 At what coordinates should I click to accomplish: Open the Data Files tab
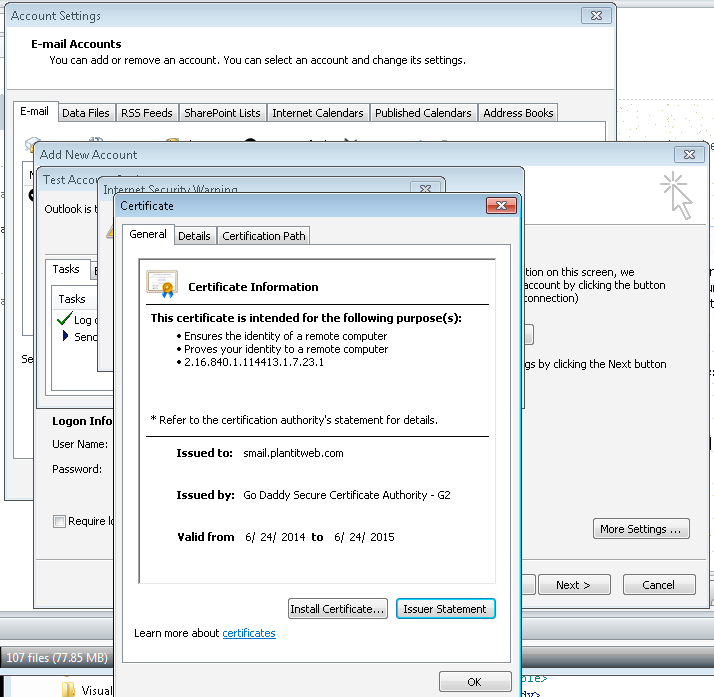tap(86, 113)
